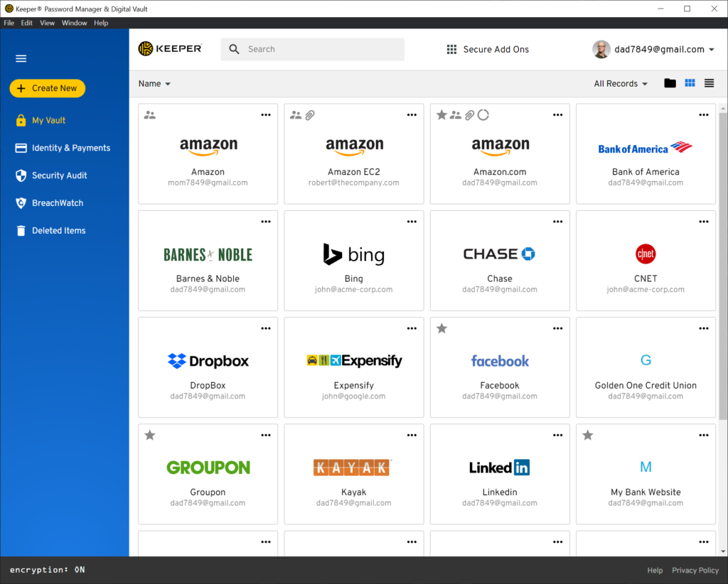The image size is (728, 584).
Task: Select My Vault in the sidebar
Action: tap(41, 121)
